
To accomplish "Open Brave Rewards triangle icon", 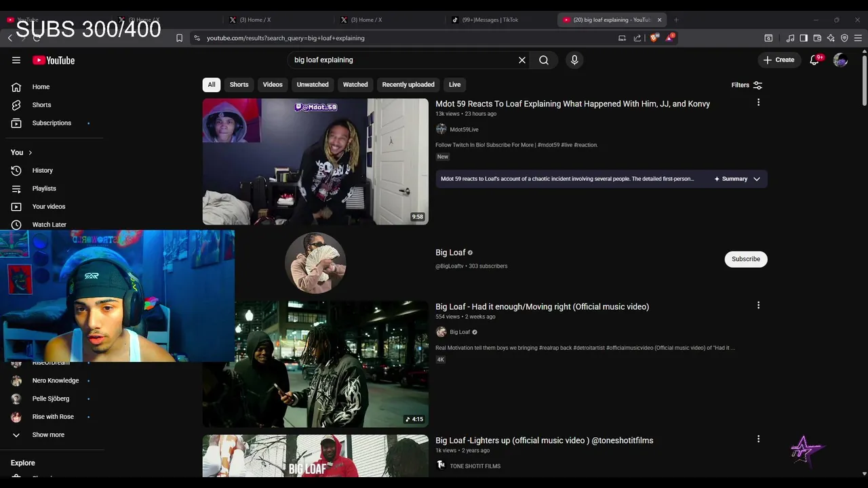I will point(669,37).
